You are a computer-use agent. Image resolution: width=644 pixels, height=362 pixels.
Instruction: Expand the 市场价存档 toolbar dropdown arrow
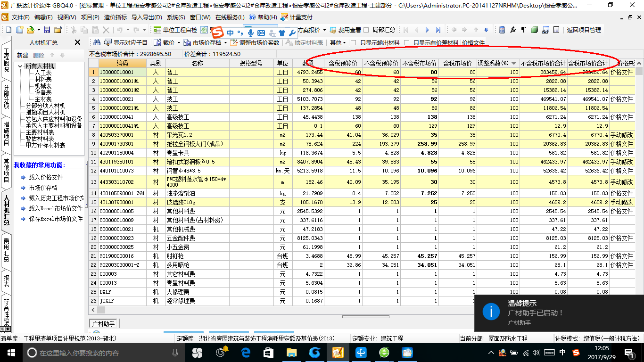click(225, 42)
